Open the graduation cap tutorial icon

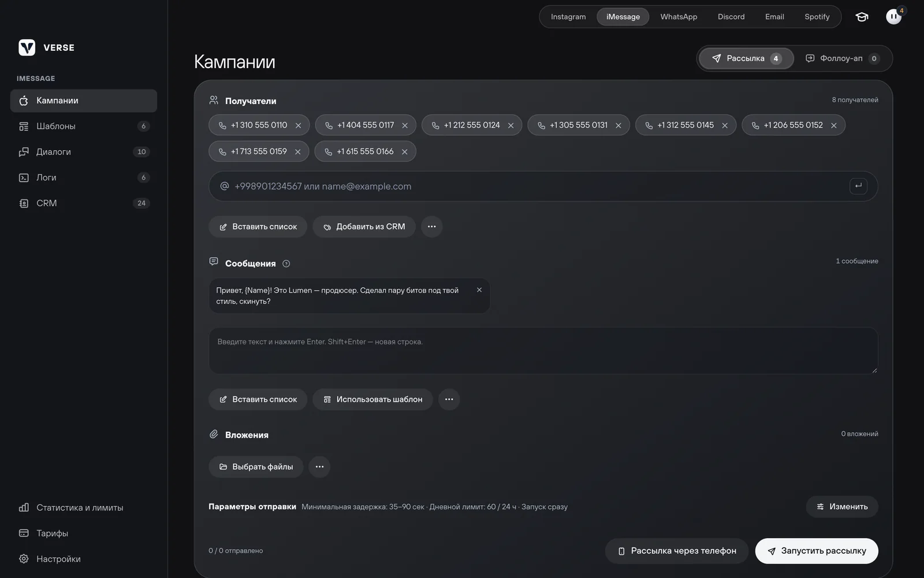862,17
